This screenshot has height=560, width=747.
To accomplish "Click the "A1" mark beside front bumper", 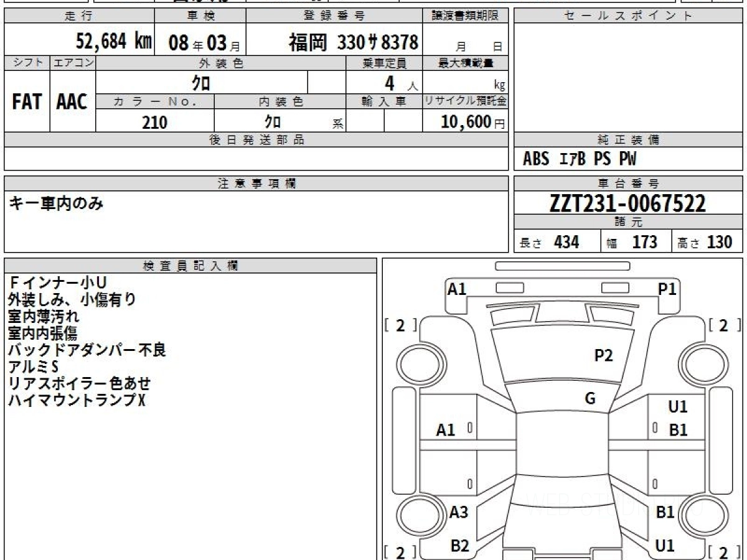I will (x=457, y=289).
